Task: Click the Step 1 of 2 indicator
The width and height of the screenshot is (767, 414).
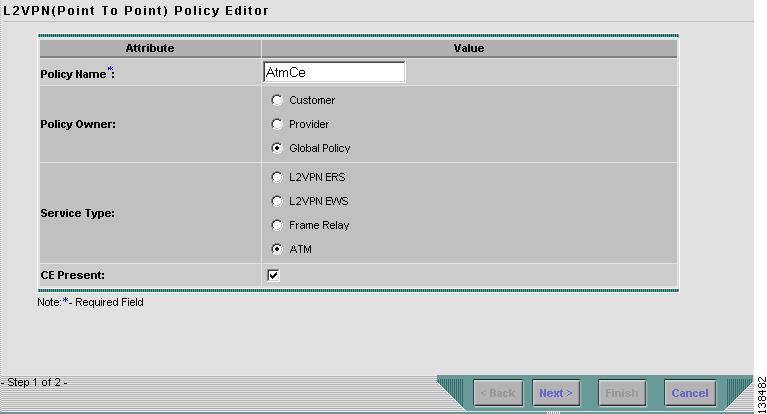Action: tap(34, 382)
